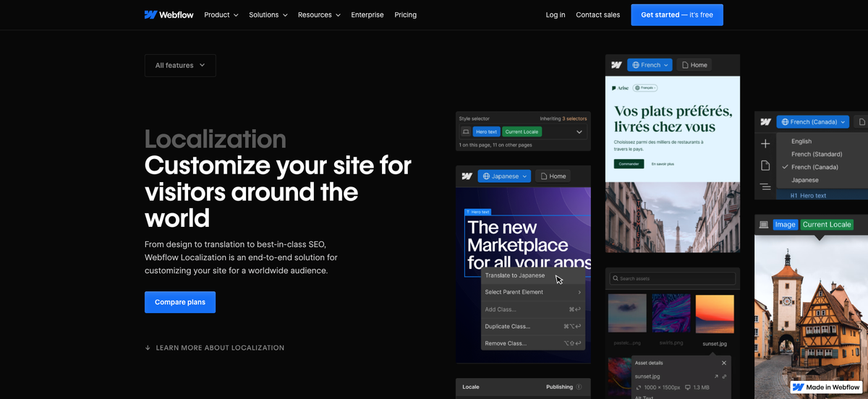Viewport: 868px width, 399px height.
Task: Select the swirls.png asset thumbnail
Action: pyautogui.click(x=671, y=314)
